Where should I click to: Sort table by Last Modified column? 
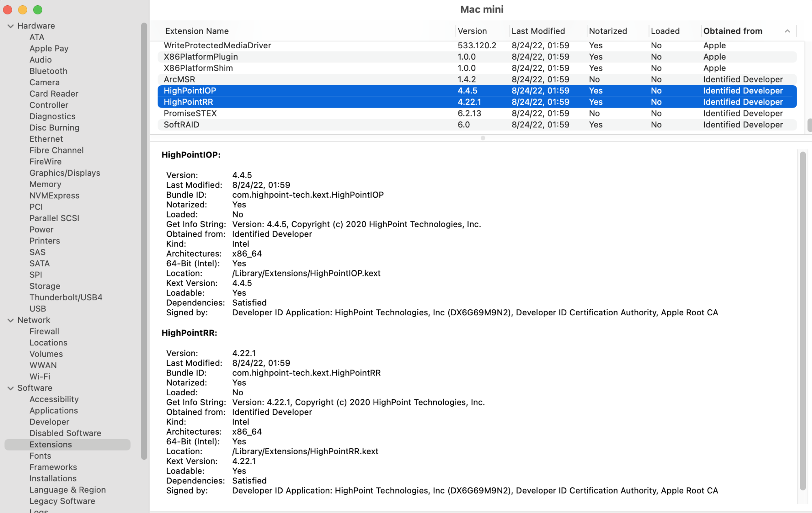[538, 31]
